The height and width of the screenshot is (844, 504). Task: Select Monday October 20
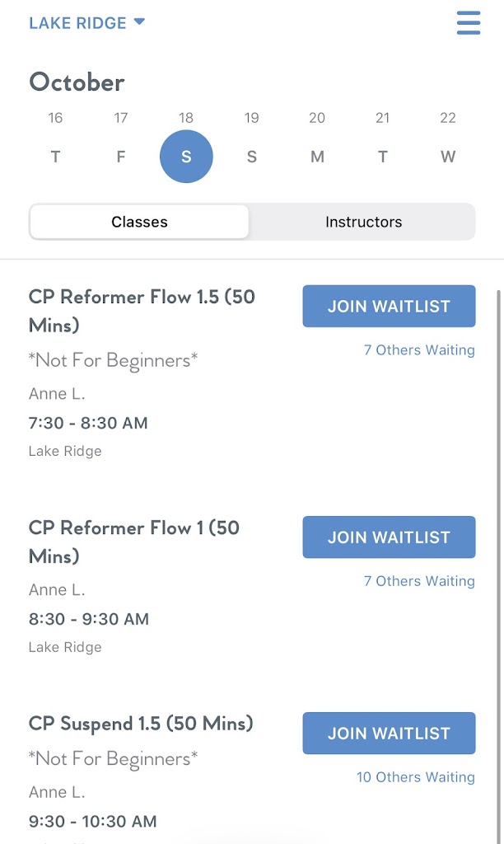click(x=317, y=156)
